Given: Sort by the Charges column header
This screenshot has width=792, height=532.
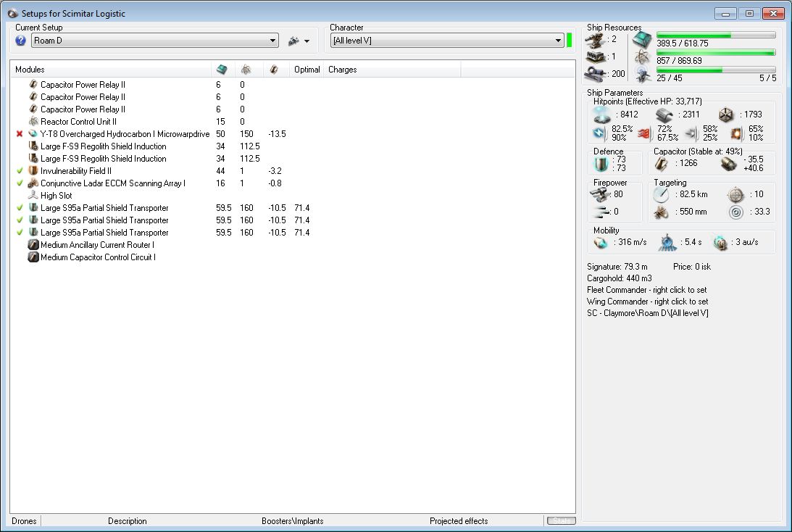Looking at the screenshot, I should coord(393,69).
